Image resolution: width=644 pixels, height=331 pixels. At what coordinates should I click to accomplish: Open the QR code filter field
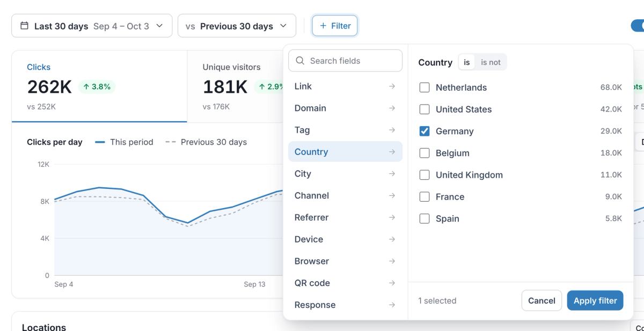345,283
